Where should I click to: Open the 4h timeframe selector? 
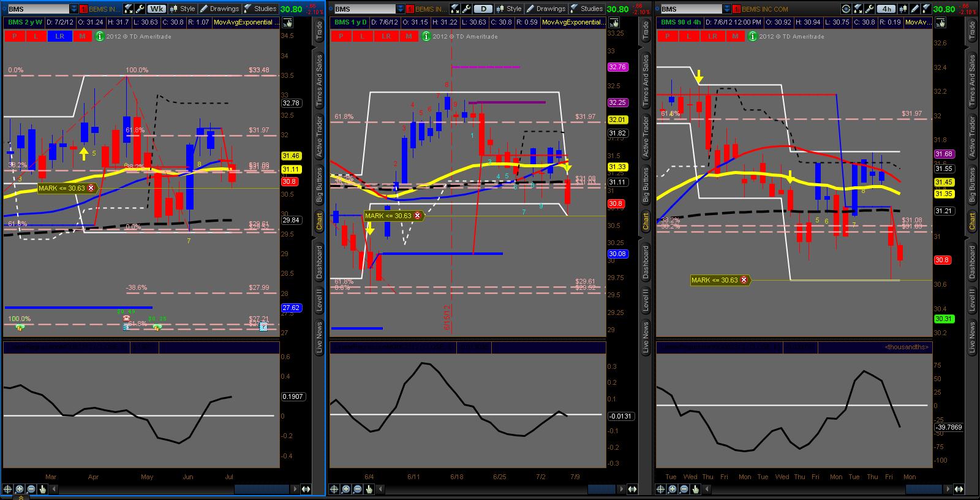point(886,9)
